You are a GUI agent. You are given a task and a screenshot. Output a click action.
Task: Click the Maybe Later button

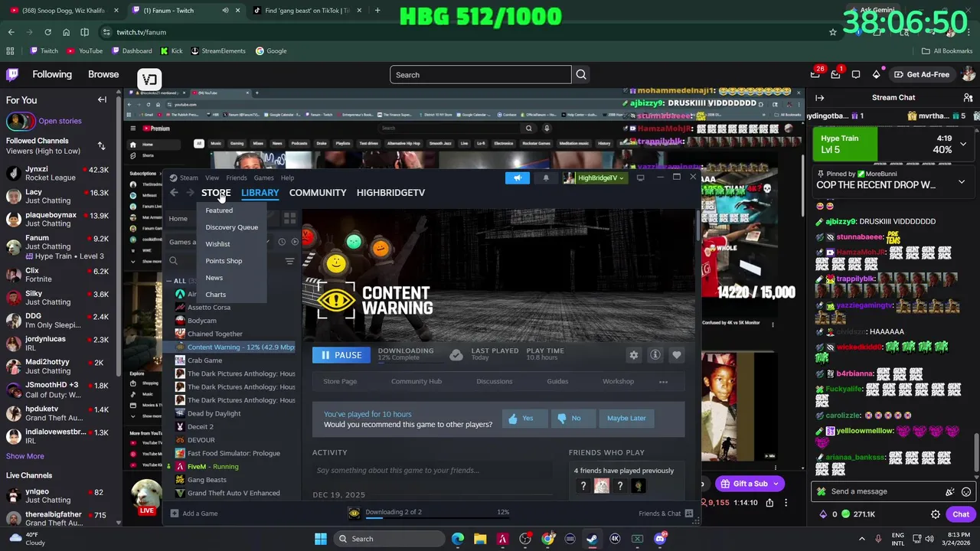point(626,419)
